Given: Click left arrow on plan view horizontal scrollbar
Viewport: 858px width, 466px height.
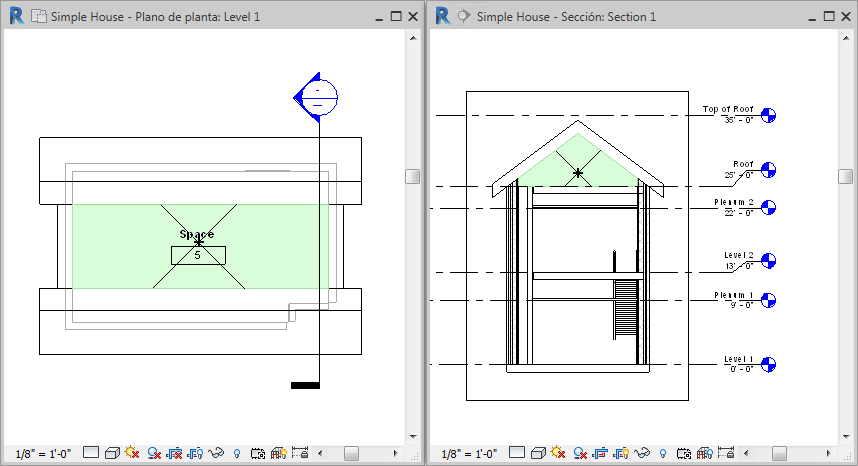Looking at the screenshot, I should [320, 453].
